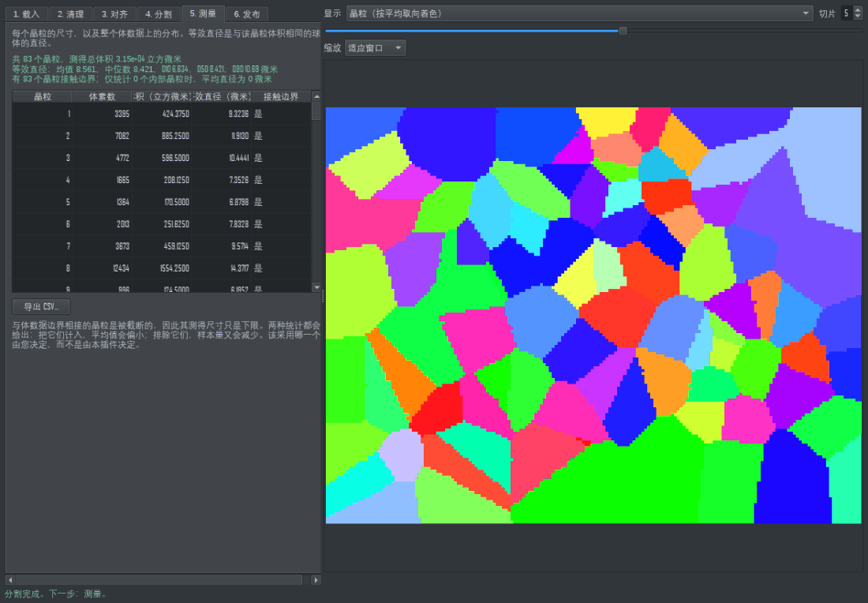Go to the 3. 对齐 tab
The image size is (868, 603).
114,14
